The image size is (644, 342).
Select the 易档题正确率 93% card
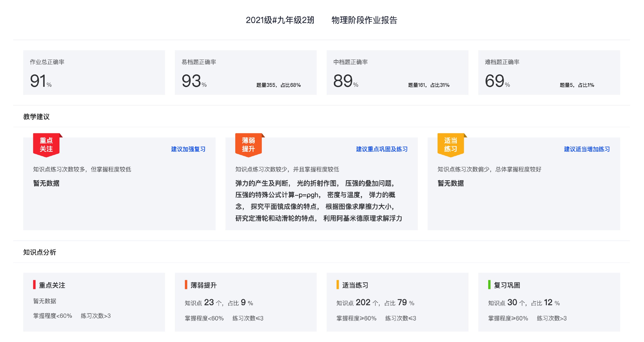pyautogui.click(x=246, y=73)
